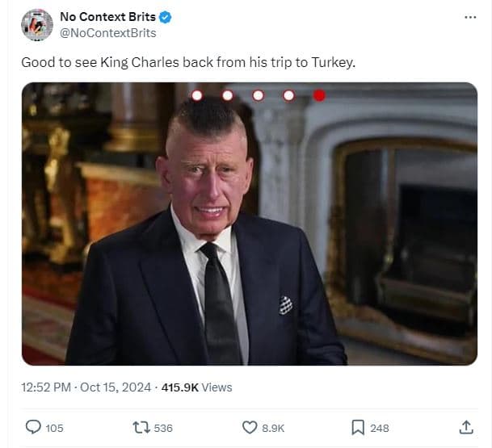The image size is (492, 448).
Task: Select the second white dot from the left
Action: pos(227,95)
